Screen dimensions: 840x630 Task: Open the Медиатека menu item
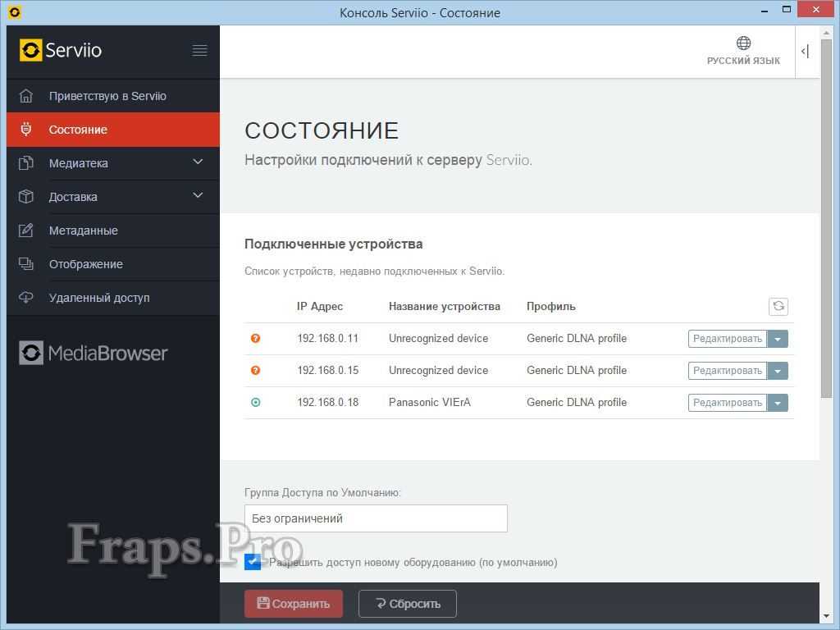(x=113, y=163)
